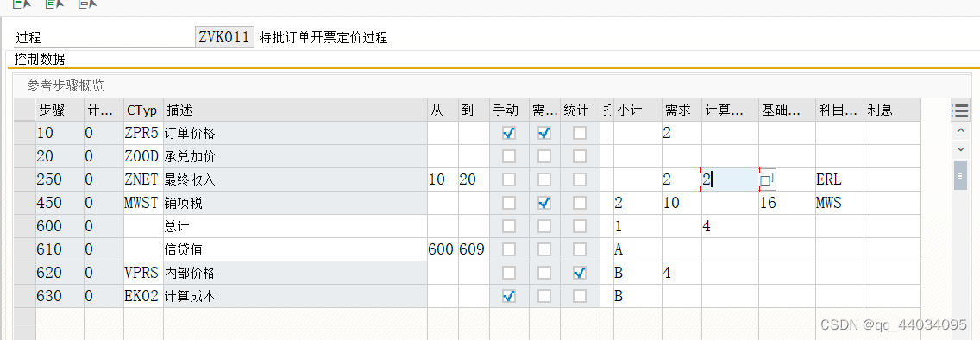Select the row selector for step 250
This screenshot has height=340, width=980.
[x=25, y=180]
